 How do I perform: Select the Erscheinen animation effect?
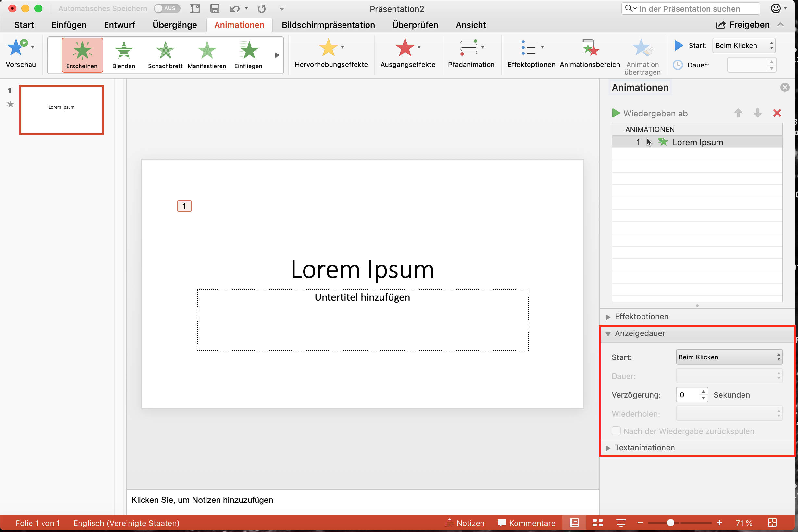point(82,55)
